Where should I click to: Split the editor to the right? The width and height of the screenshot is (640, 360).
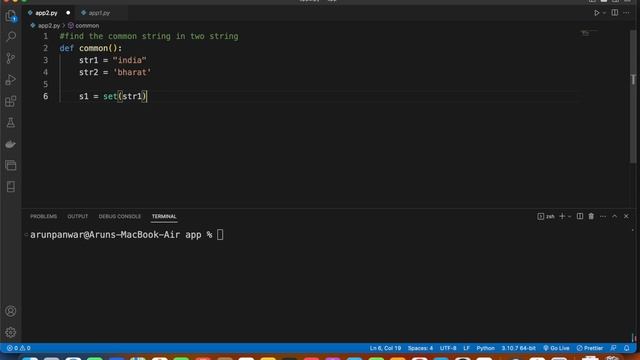click(x=615, y=13)
